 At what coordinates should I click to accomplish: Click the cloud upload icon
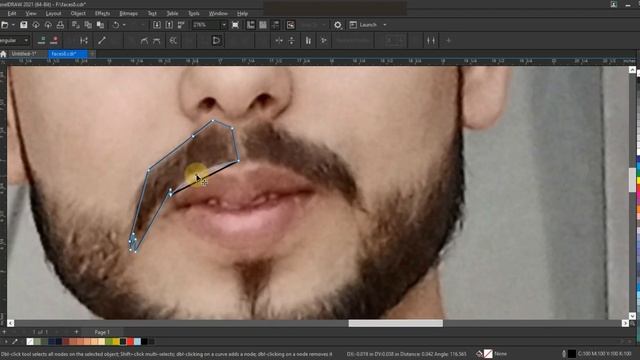pos(48,25)
